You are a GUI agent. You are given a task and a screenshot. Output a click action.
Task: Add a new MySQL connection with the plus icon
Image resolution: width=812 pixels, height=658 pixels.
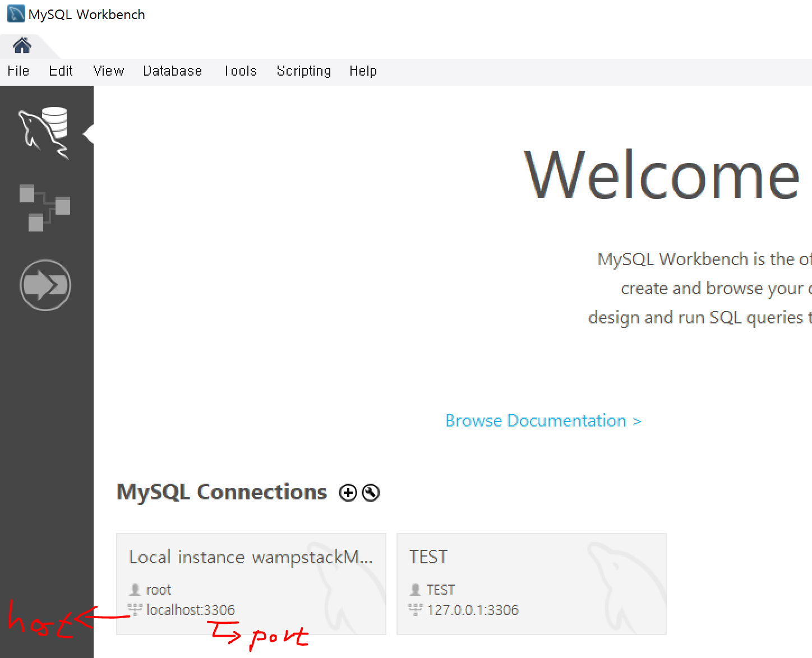tap(348, 493)
